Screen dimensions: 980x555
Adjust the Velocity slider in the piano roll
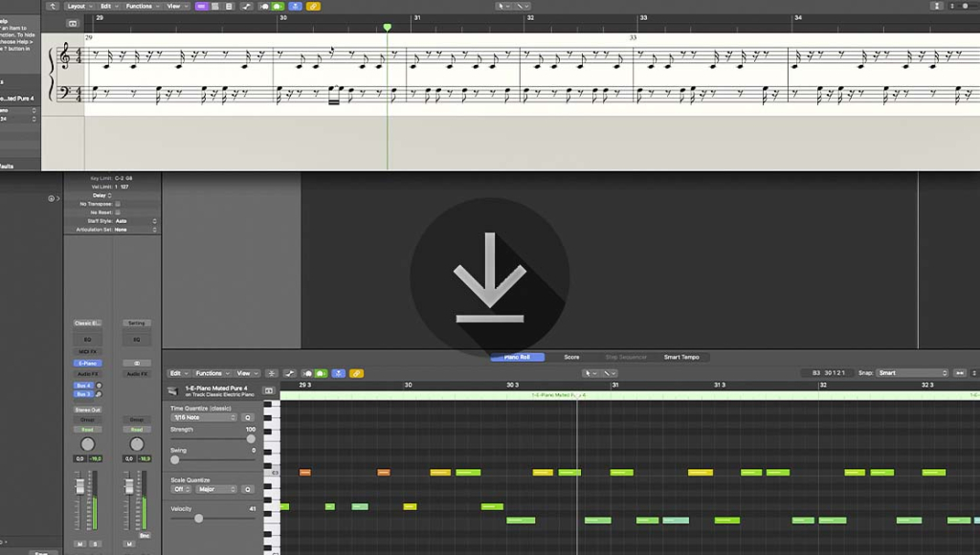(198, 518)
